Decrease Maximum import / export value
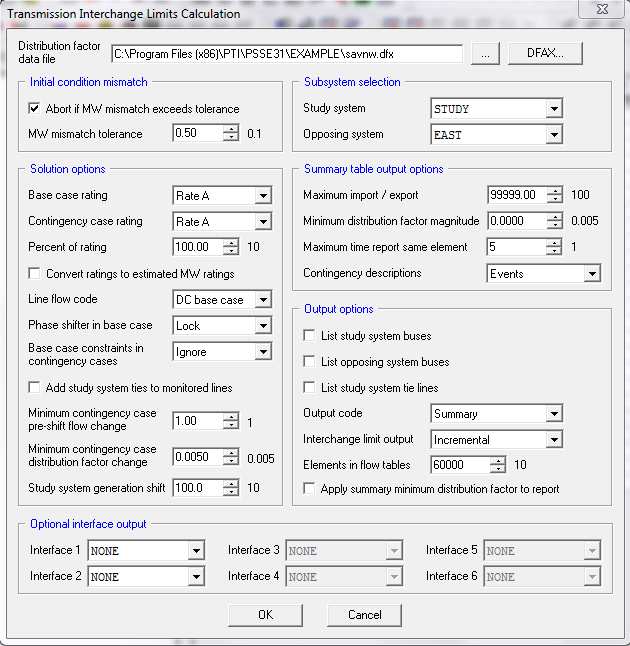Image resolution: width=630 pixels, height=646 pixels. (x=555, y=199)
